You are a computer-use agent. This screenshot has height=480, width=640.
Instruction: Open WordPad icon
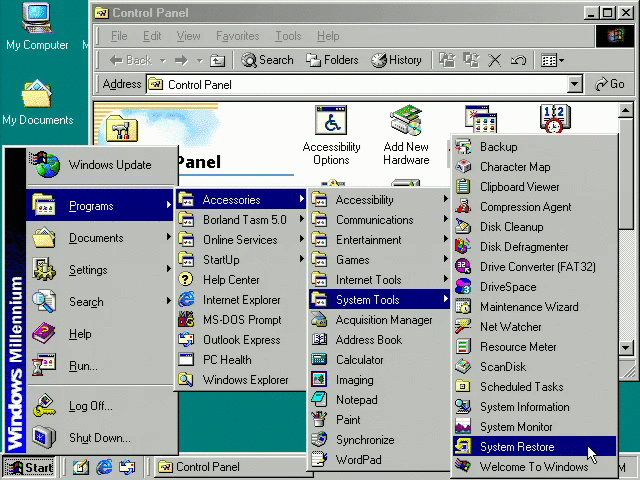coord(319,460)
